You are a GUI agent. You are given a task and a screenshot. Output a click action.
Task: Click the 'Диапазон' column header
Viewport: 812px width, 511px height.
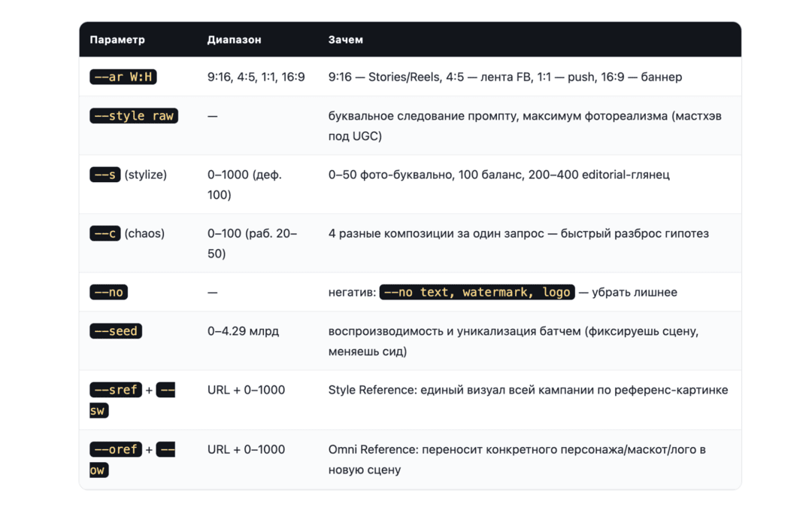[x=234, y=39]
